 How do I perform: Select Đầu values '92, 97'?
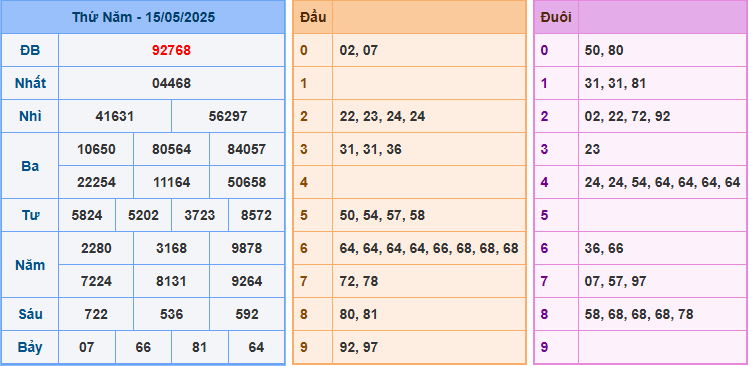tap(359, 347)
